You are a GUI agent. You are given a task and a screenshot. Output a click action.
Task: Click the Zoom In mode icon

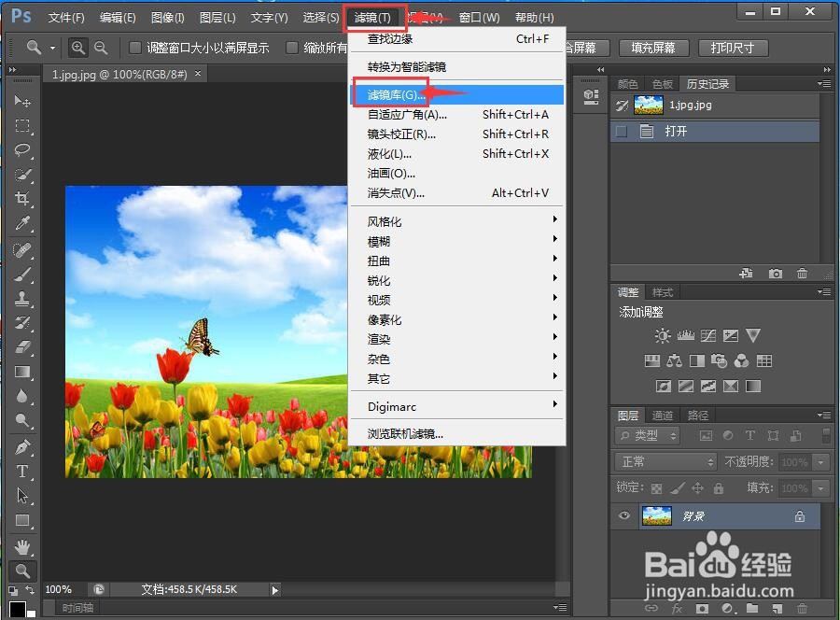point(78,48)
